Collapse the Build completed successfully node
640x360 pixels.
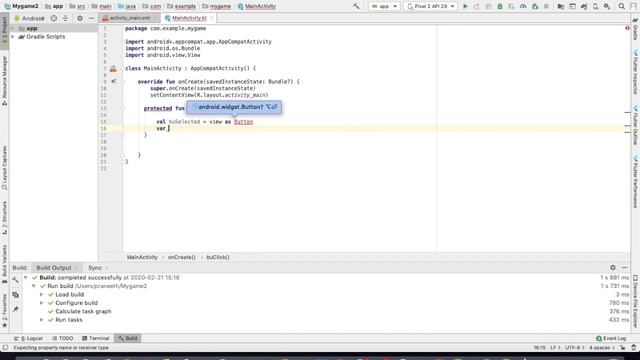pos(26,278)
